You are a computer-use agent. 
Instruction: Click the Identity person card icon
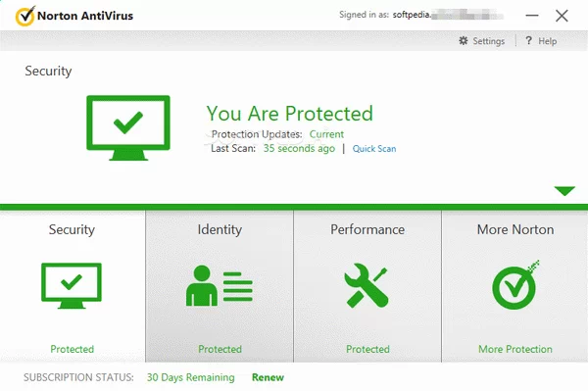[x=220, y=286]
